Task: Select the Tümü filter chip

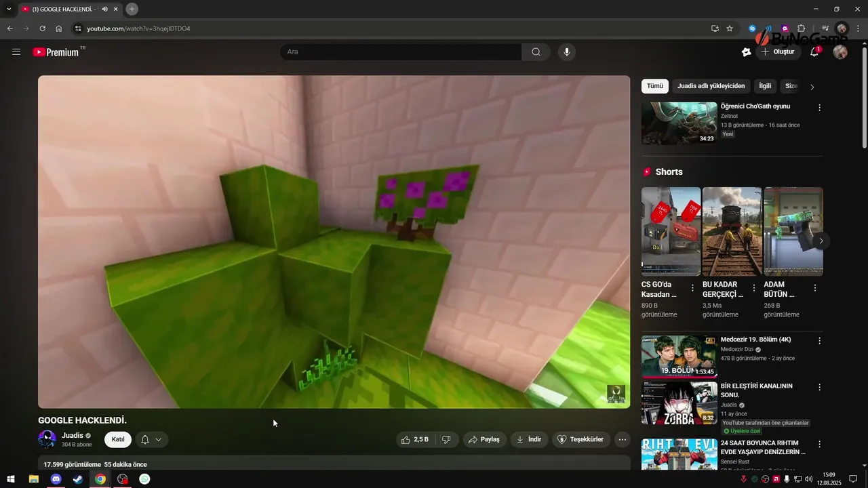Action: [655, 86]
